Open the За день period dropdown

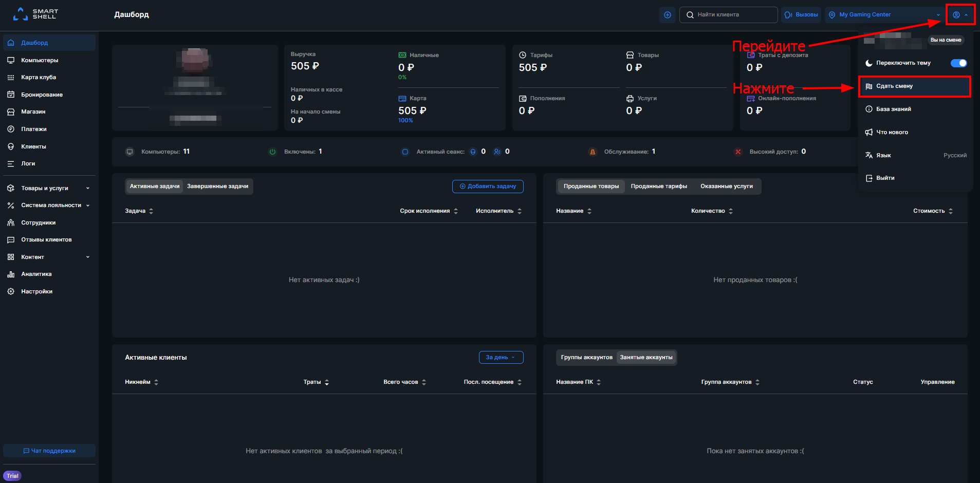(x=501, y=357)
